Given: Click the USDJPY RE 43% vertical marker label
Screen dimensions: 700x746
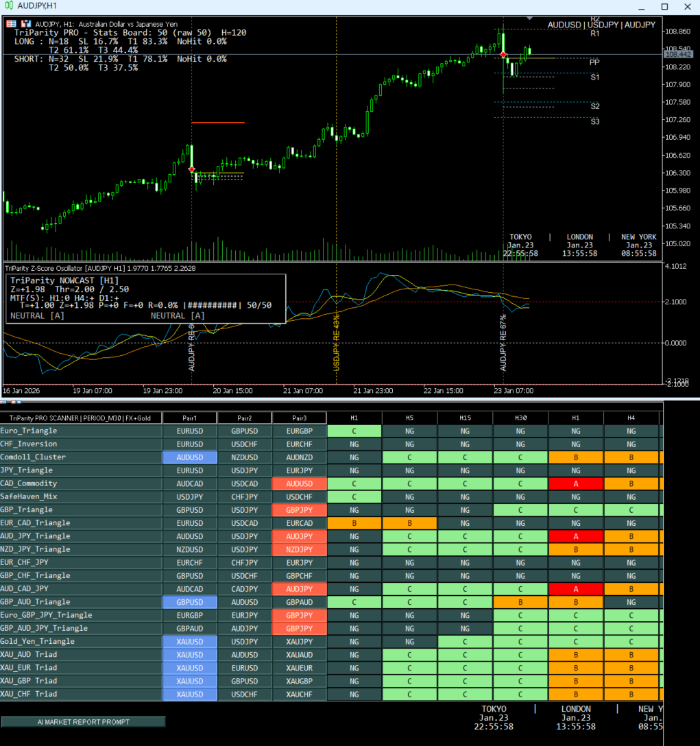Looking at the screenshot, I should point(337,343).
